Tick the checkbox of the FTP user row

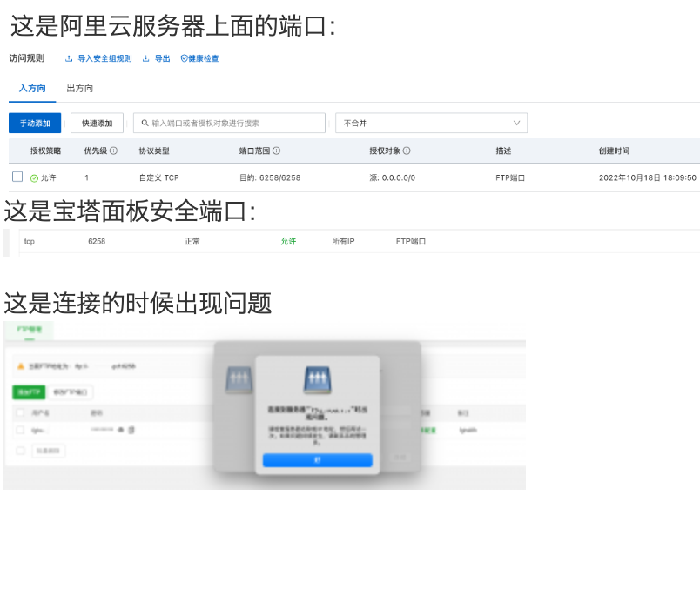20,430
